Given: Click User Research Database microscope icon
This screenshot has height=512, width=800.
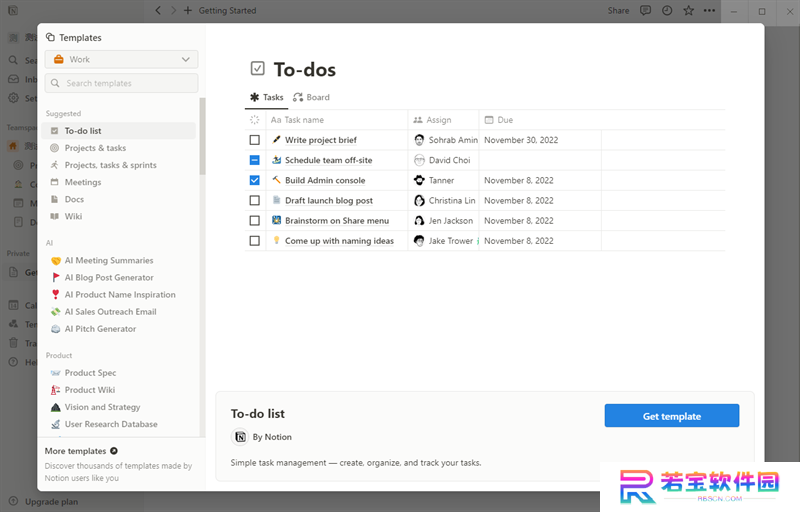Looking at the screenshot, I should click(56, 424).
